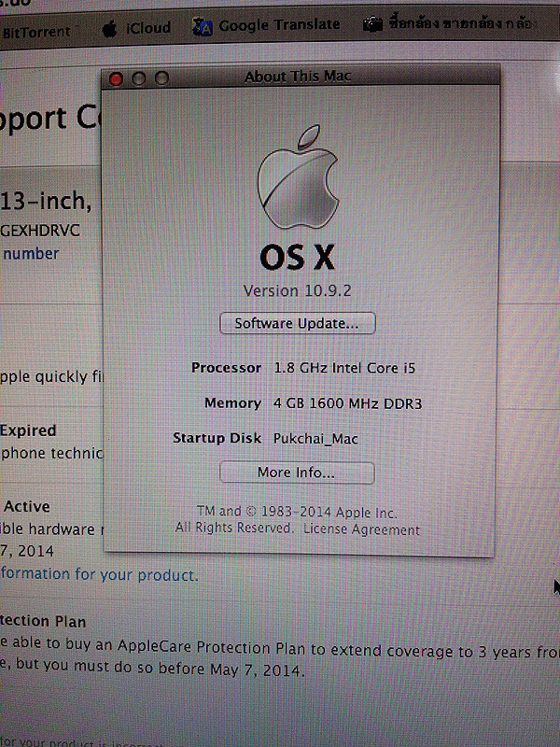The width and height of the screenshot is (560, 747).
Task: Open More Info about this Mac
Action: pyautogui.click(x=297, y=472)
